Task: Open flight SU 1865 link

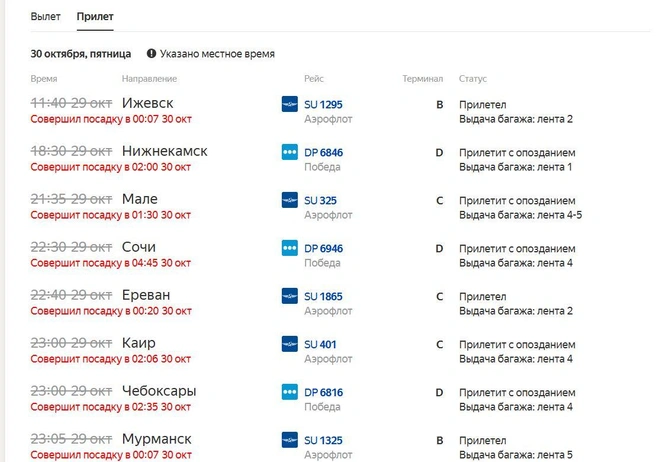Action: 323,296
